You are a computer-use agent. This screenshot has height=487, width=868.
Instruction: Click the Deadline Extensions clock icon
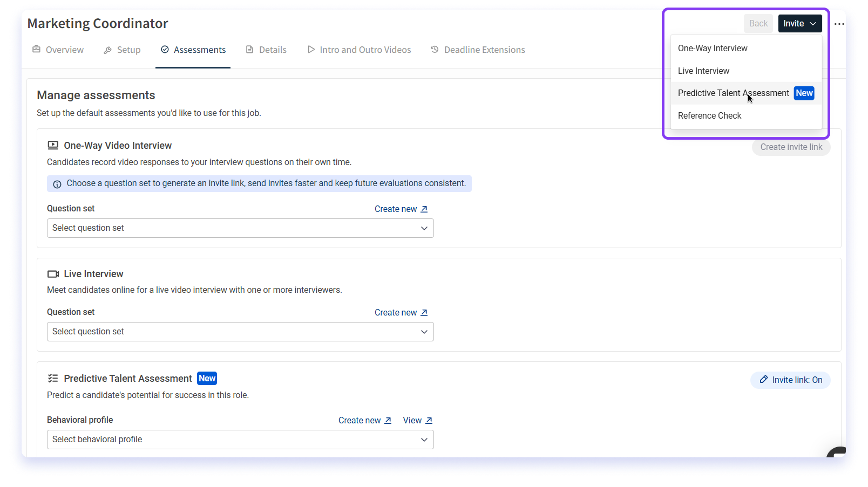click(435, 50)
